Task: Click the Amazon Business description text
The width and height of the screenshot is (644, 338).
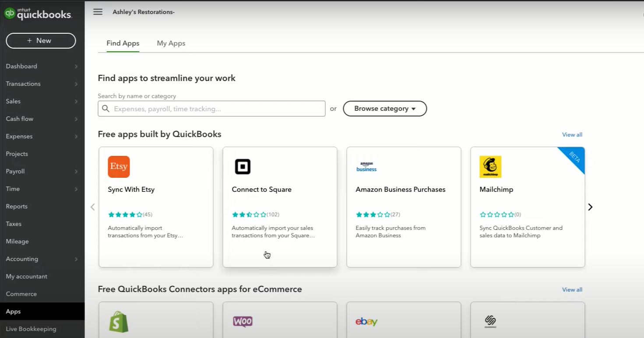Action: coord(391,232)
